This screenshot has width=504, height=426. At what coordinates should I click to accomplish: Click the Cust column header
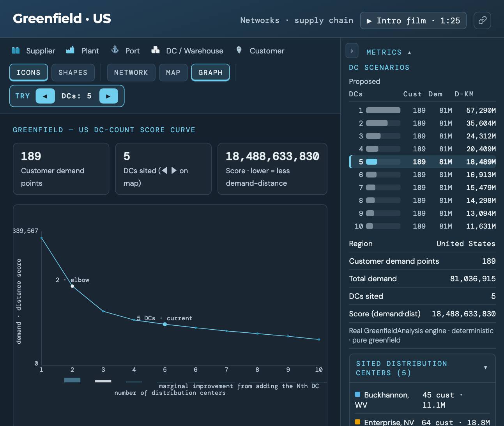[x=412, y=94]
